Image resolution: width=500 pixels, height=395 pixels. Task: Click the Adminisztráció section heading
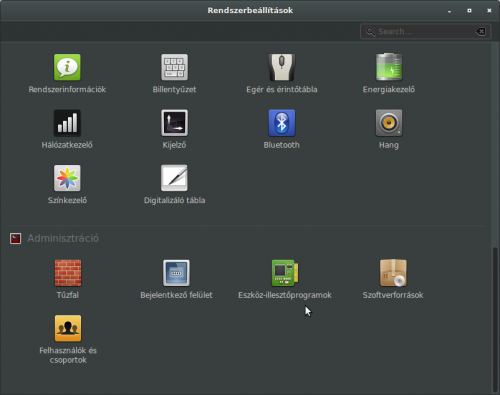63,238
